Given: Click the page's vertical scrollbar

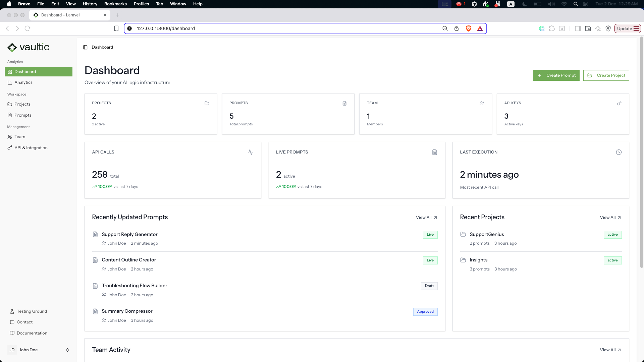Looking at the screenshot, I should [642, 151].
